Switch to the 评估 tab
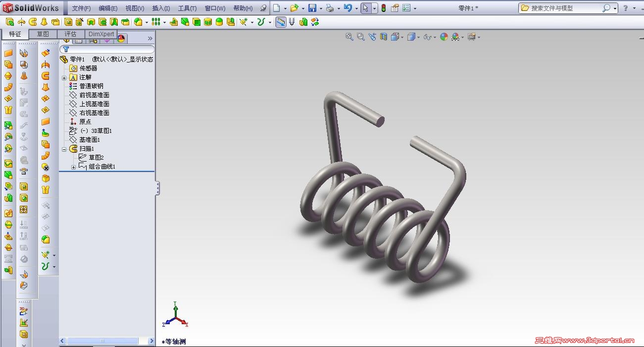 tap(71, 34)
